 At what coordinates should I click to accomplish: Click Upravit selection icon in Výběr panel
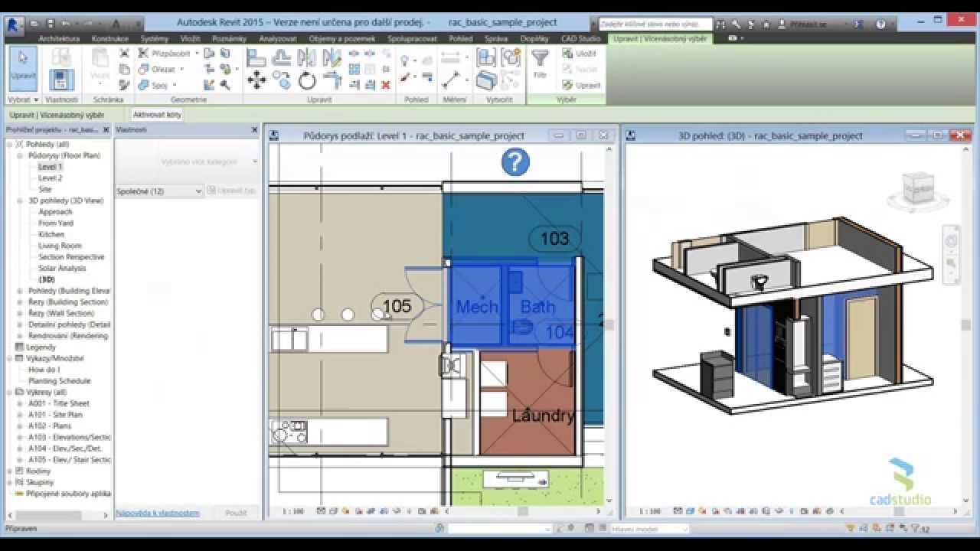click(567, 85)
